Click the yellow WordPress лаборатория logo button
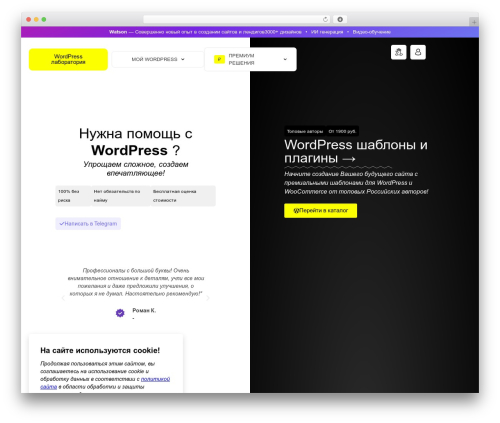Viewport: 500px width, 423px height. click(68, 59)
